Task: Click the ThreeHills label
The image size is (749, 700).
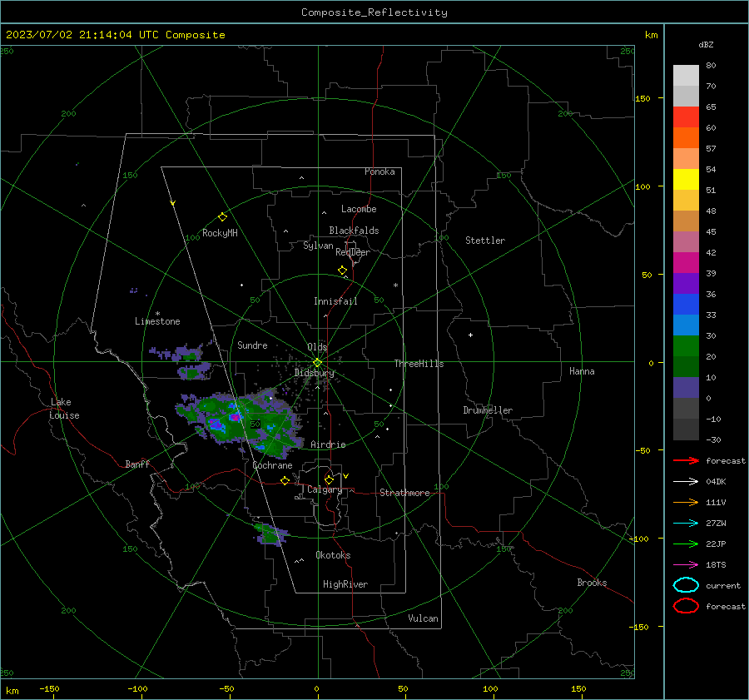Action: [x=419, y=364]
